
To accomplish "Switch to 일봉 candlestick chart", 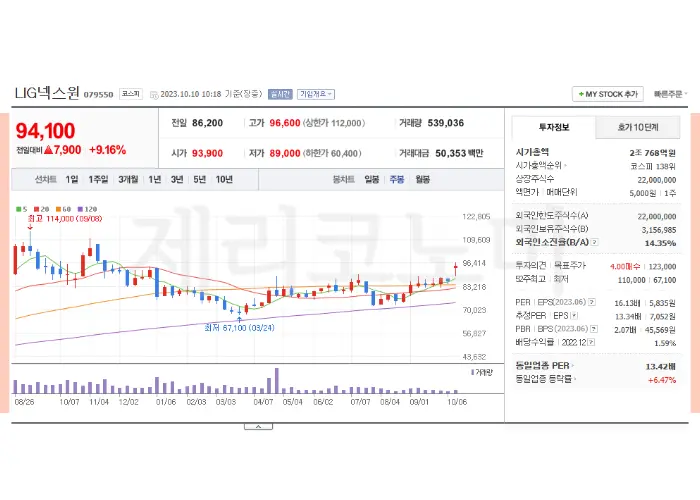I will point(371,179).
